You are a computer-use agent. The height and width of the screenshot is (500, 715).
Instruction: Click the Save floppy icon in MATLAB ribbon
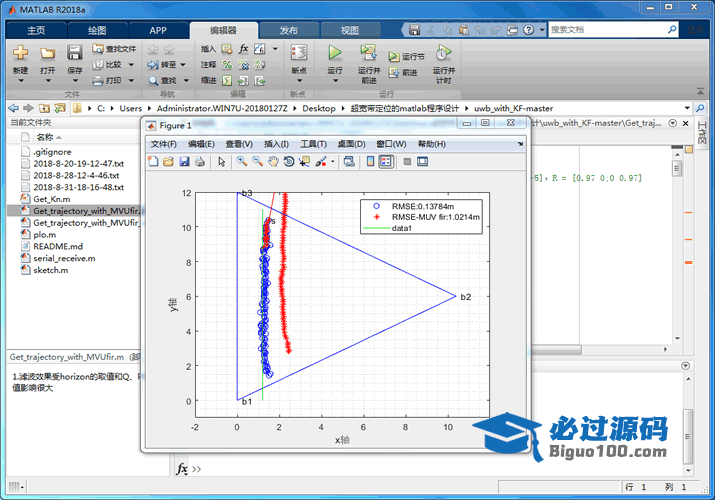coord(74,53)
